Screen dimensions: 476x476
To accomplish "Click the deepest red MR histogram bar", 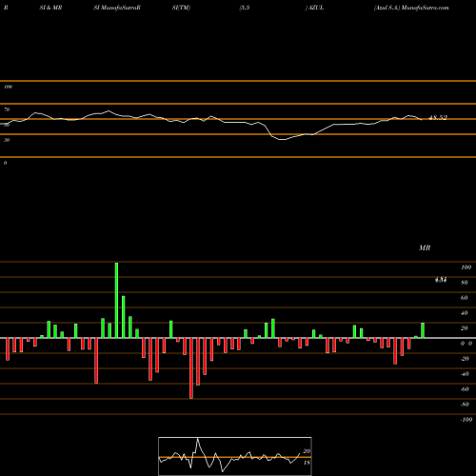I will point(191,368).
